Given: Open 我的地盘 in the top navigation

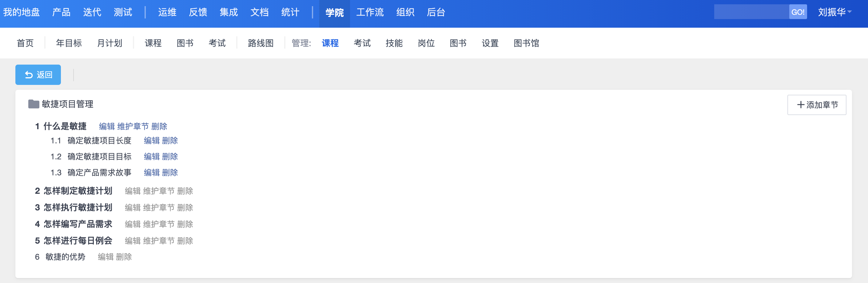Looking at the screenshot, I should [22, 13].
